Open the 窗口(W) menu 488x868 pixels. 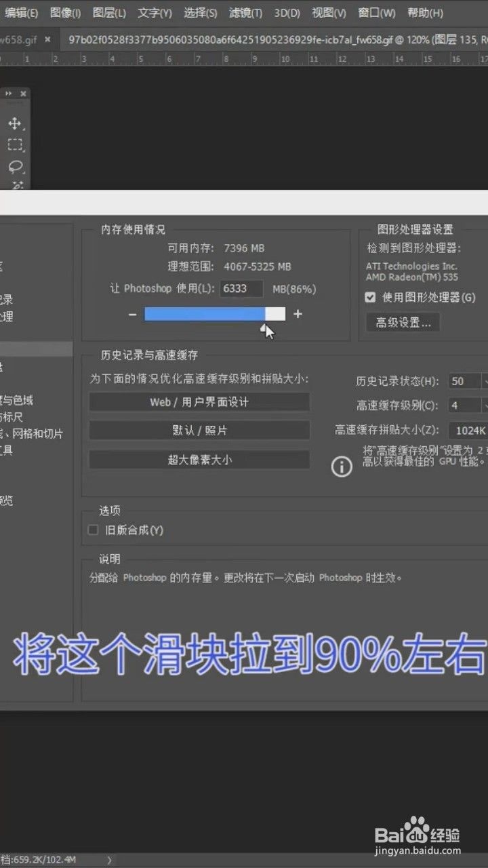[376, 13]
